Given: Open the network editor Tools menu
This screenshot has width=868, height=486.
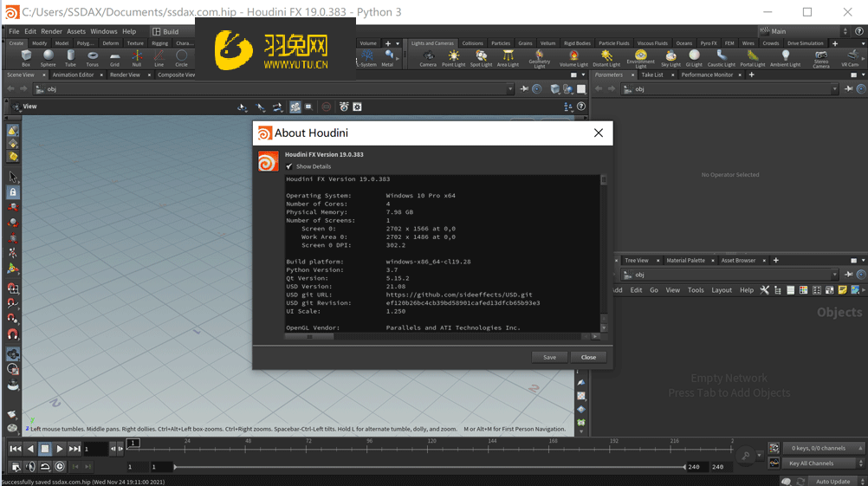Looking at the screenshot, I should [x=696, y=290].
